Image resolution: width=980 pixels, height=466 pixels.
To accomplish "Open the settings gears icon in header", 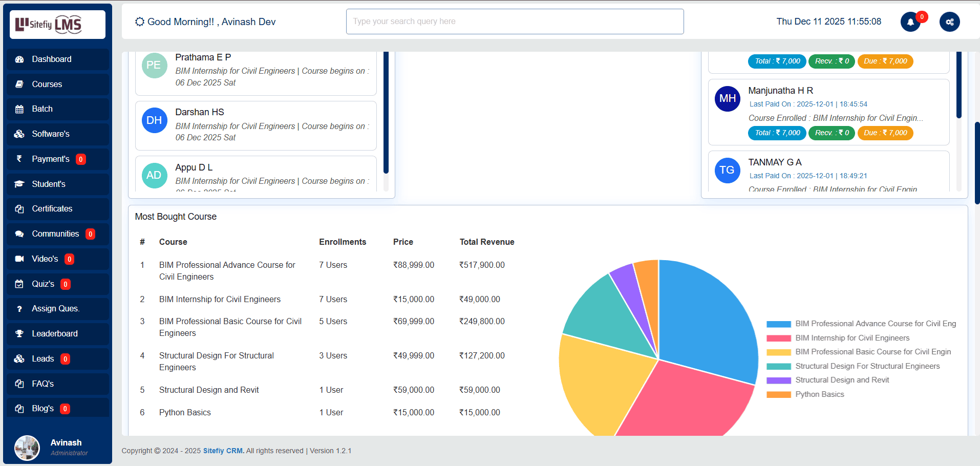I will point(949,22).
